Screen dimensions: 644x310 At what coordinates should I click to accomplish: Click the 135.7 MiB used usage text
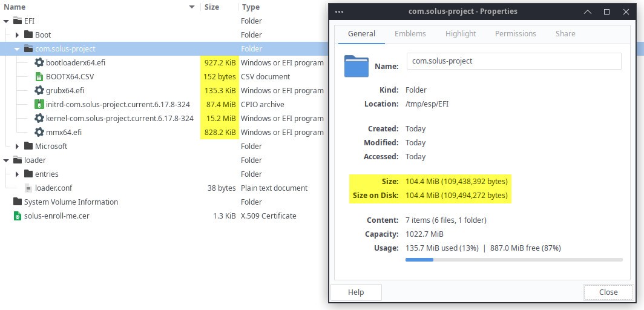point(442,248)
